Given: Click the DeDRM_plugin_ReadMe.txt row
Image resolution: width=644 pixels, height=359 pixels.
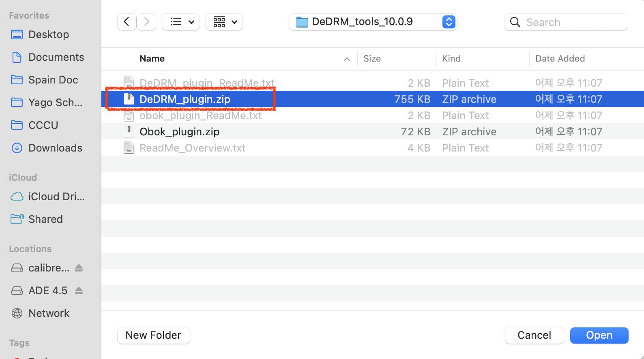Looking at the screenshot, I should click(x=373, y=83).
